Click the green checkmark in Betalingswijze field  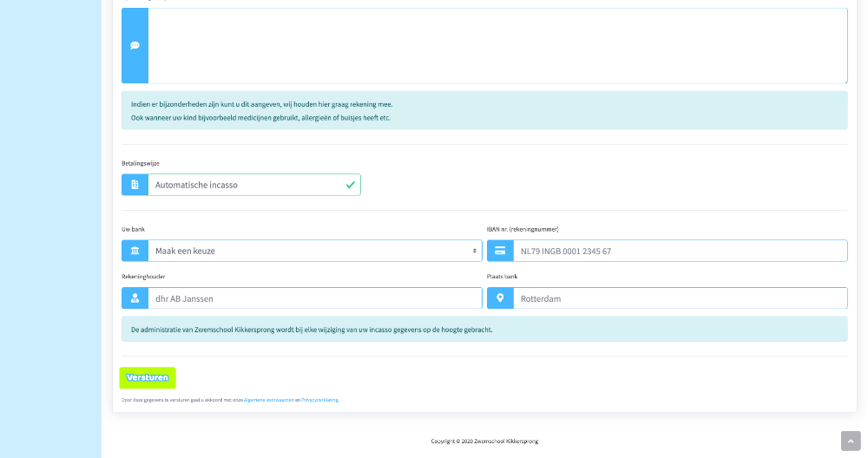[x=351, y=185]
